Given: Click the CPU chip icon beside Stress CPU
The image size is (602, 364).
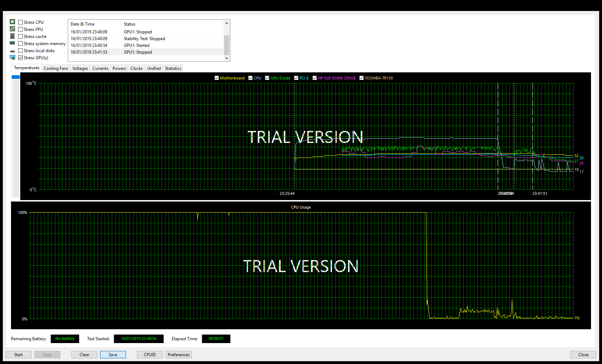Looking at the screenshot, I should [x=12, y=22].
